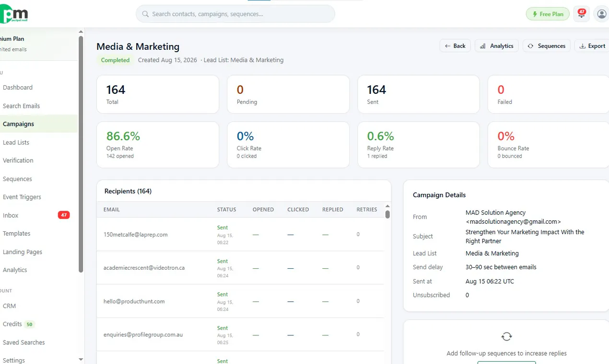The height and width of the screenshot is (364, 609).
Task: Open the user profile avatar
Action: pos(601,14)
